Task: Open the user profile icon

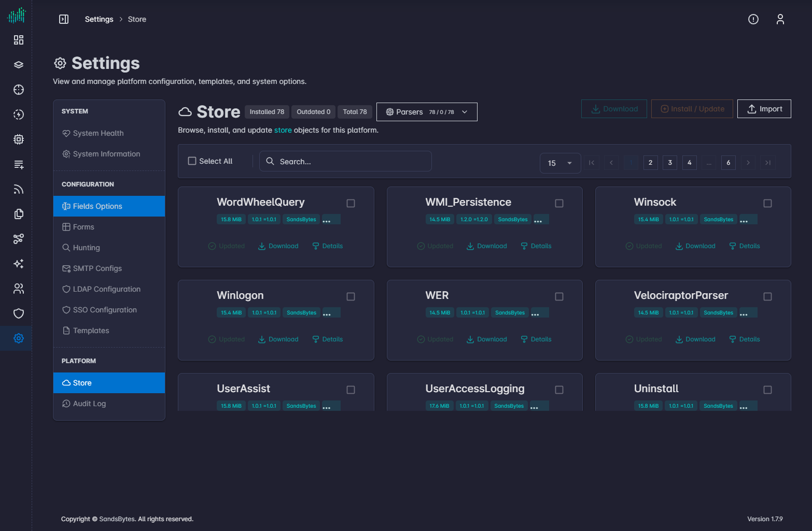Action: (x=780, y=19)
